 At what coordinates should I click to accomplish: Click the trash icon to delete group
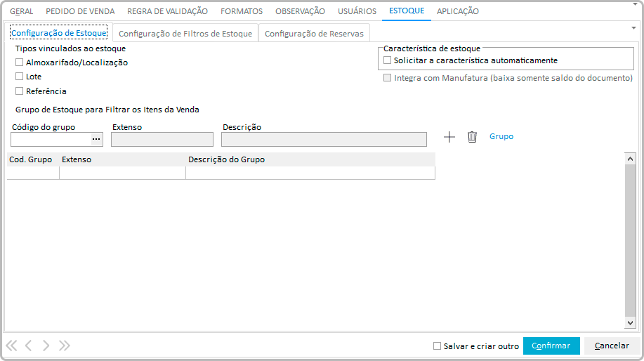tap(472, 137)
